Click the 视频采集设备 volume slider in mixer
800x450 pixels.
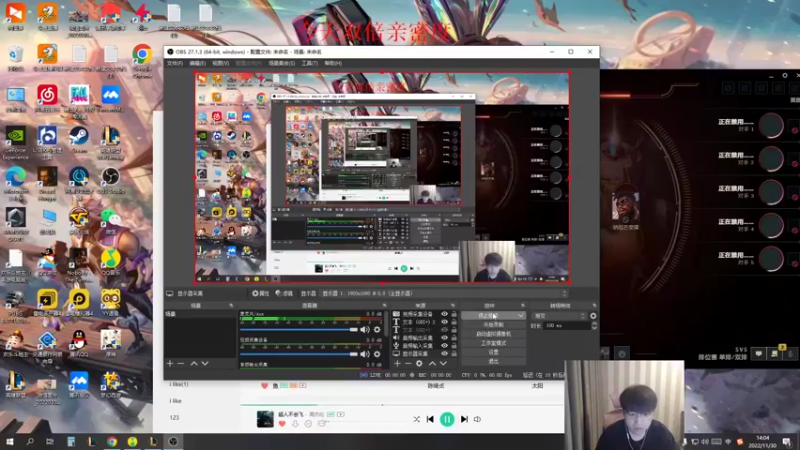299,354
